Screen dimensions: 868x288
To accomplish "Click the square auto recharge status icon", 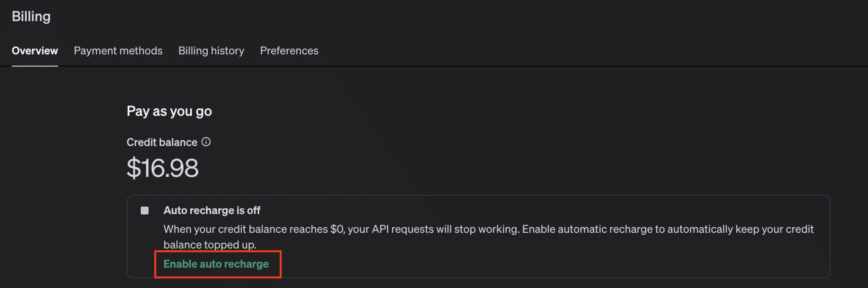I will click(145, 210).
